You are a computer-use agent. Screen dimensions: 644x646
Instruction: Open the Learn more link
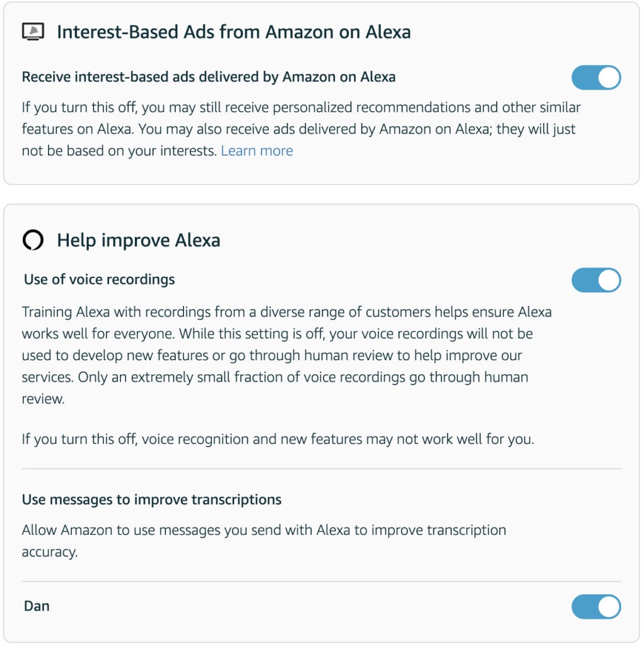(257, 150)
